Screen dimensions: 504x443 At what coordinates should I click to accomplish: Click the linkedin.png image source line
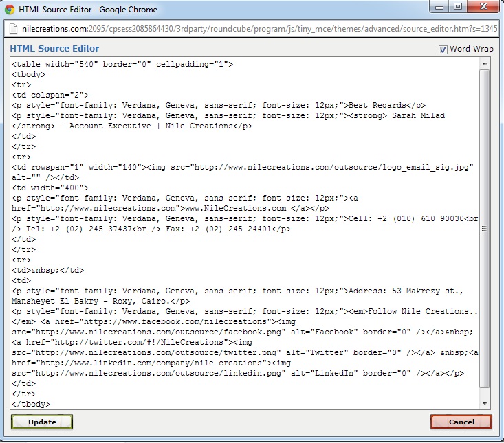tap(238, 374)
